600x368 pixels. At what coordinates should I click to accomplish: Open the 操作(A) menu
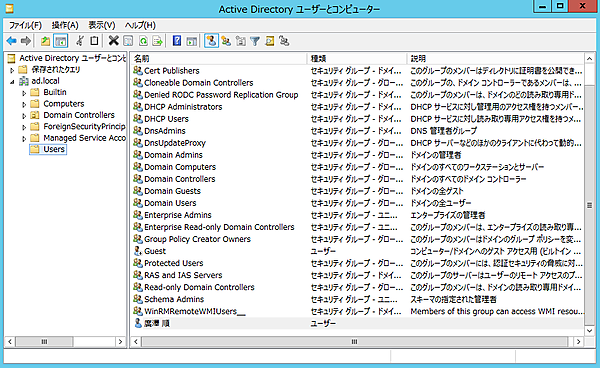[65, 25]
